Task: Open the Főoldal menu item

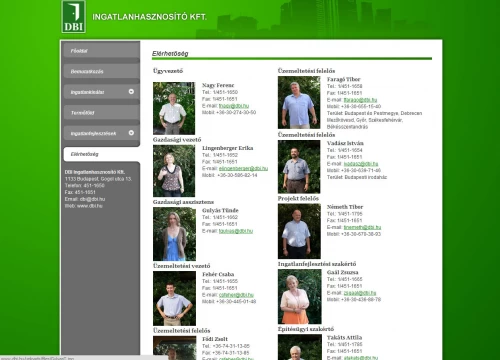Action: pyautogui.click(x=101, y=51)
